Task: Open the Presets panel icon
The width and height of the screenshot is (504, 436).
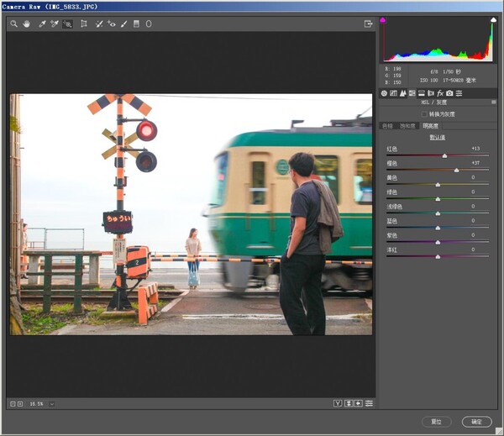Action: click(x=459, y=93)
